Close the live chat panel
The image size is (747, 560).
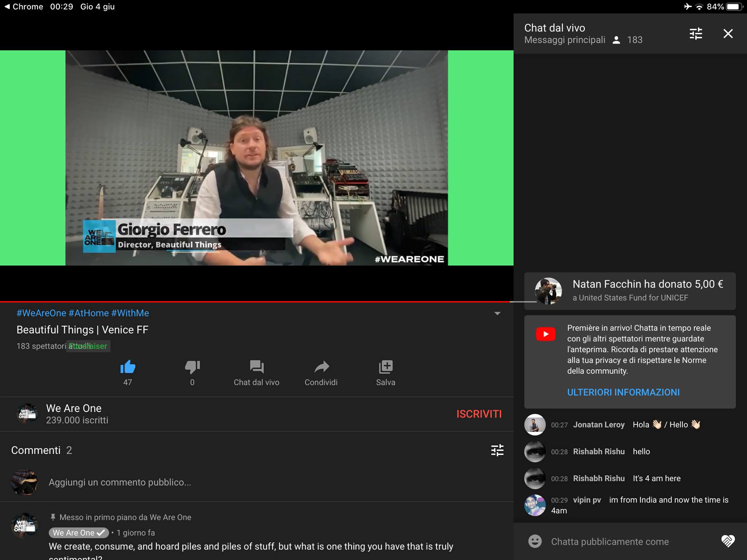coord(728,34)
